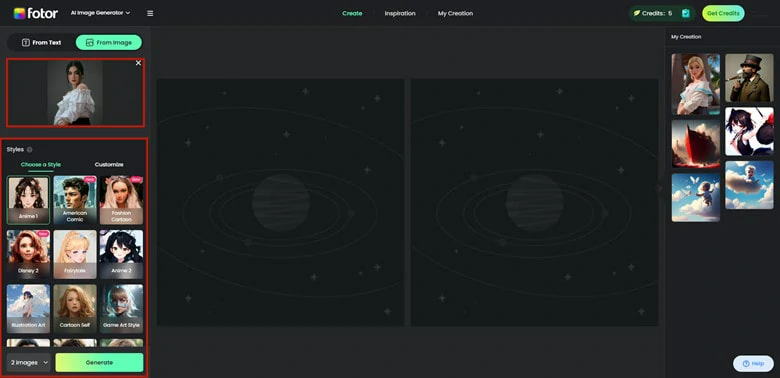Click the Help button
This screenshot has width=780, height=378.
tap(753, 364)
